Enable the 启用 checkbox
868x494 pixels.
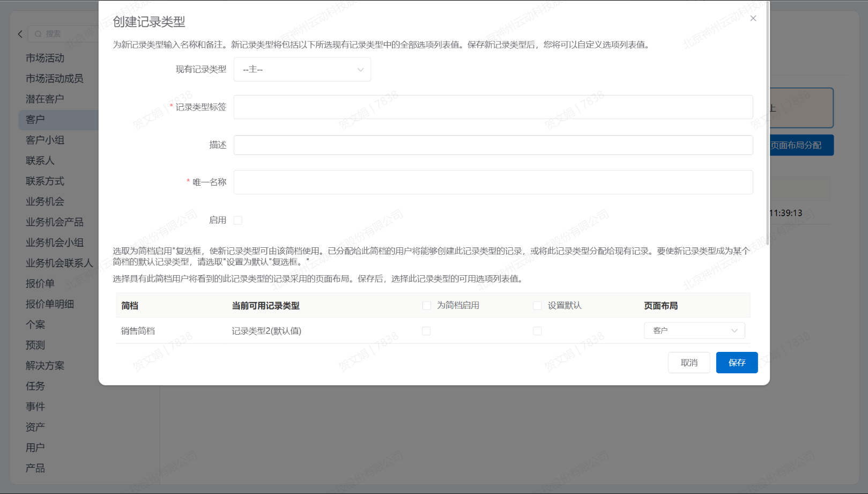pos(238,220)
